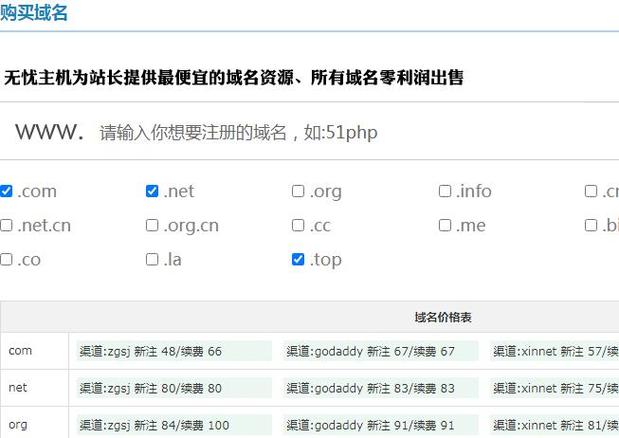This screenshot has height=438, width=619.
Task: Select org zgsj price 新注 84/续费 100
Action: pos(174,425)
